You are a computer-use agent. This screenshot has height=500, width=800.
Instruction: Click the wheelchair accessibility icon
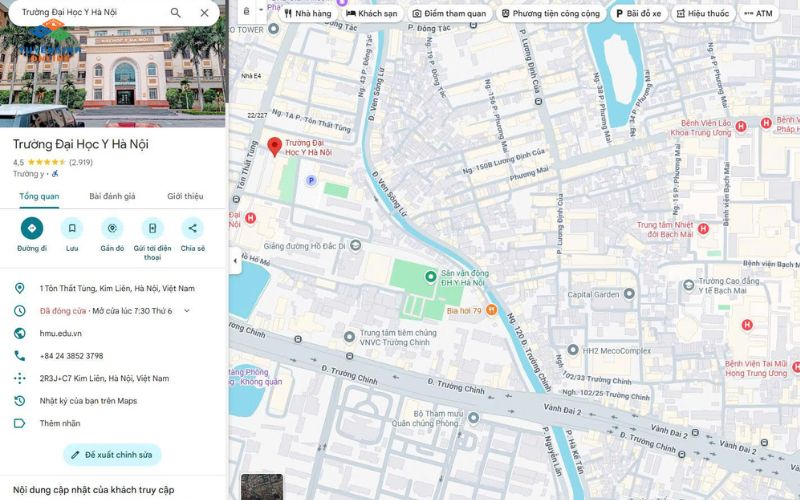click(x=55, y=174)
